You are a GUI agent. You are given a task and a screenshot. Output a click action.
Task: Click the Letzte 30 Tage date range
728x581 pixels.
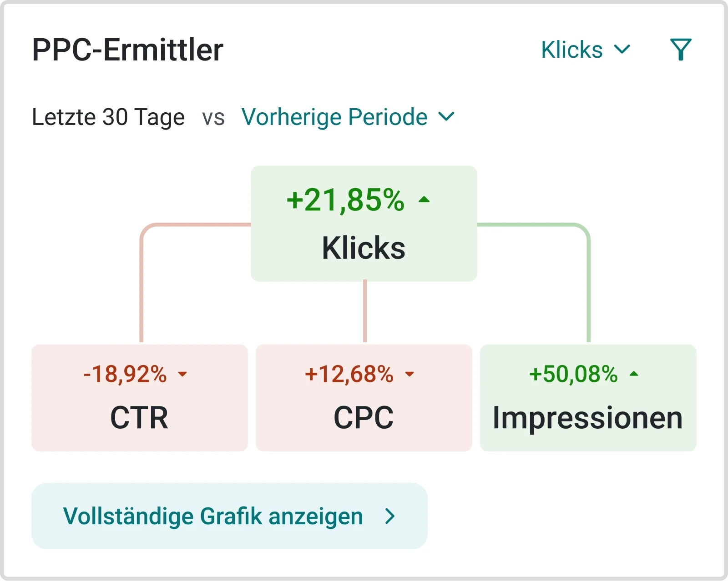pos(108,117)
